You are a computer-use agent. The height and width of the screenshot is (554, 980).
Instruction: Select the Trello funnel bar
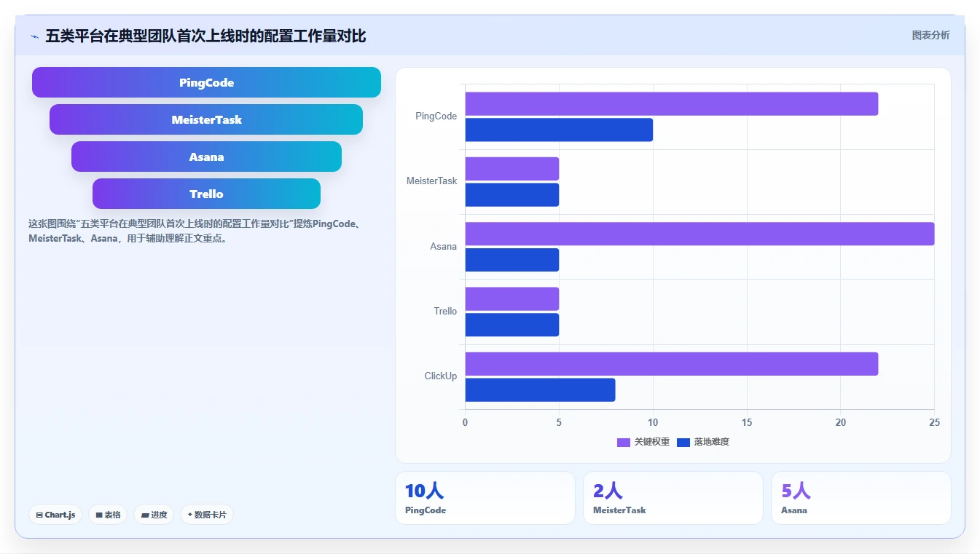pyautogui.click(x=206, y=194)
